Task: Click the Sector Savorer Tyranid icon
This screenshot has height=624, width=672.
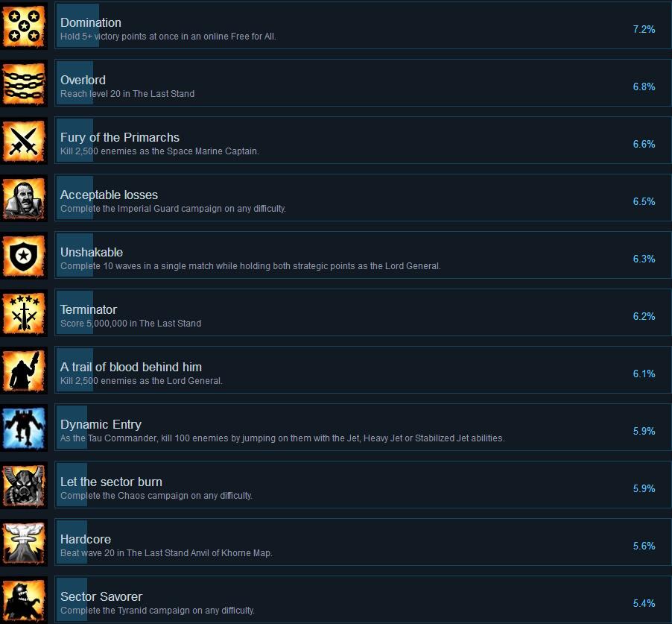Action: pyautogui.click(x=24, y=602)
